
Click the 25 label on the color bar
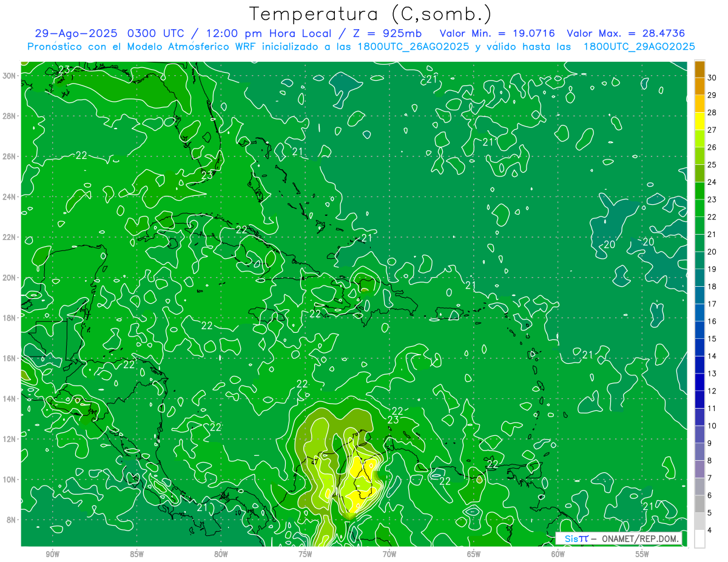click(712, 165)
